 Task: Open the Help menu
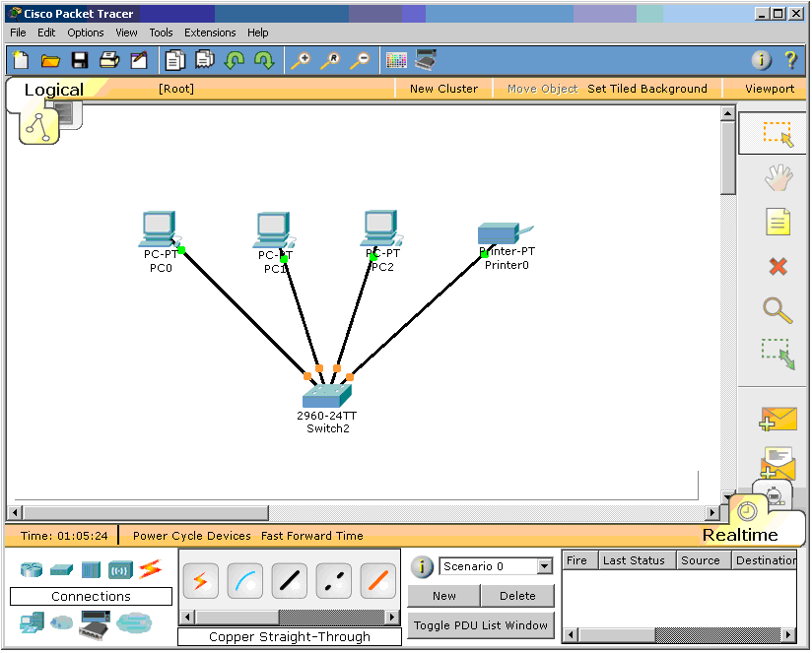pyautogui.click(x=257, y=33)
